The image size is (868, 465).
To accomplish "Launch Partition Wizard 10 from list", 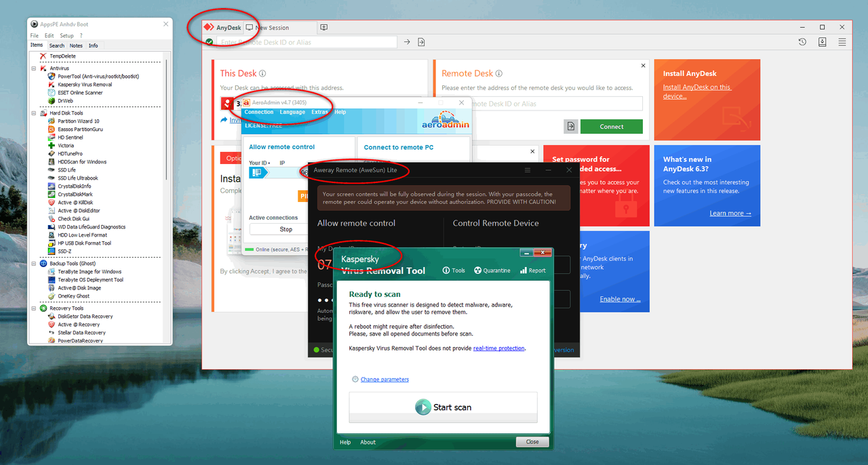I will click(79, 121).
